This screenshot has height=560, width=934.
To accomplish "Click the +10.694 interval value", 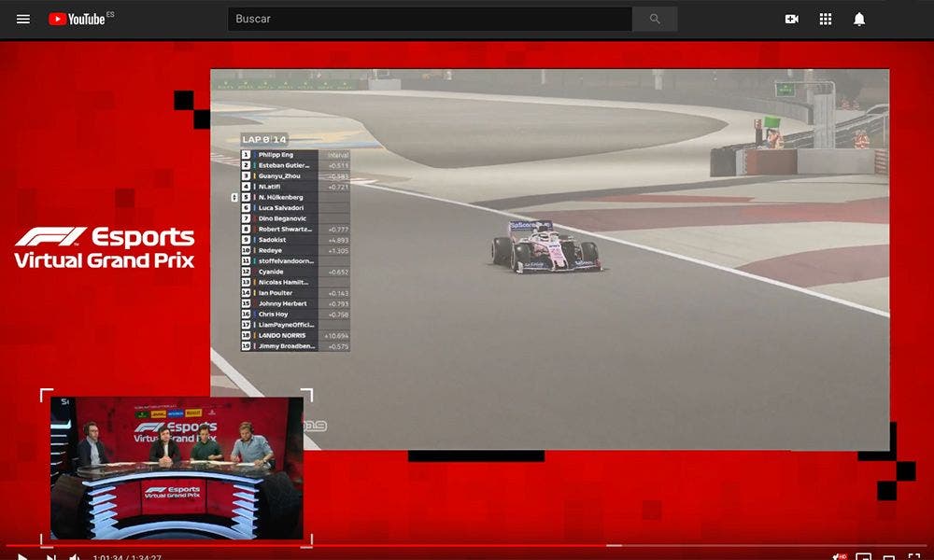I will pyautogui.click(x=336, y=336).
